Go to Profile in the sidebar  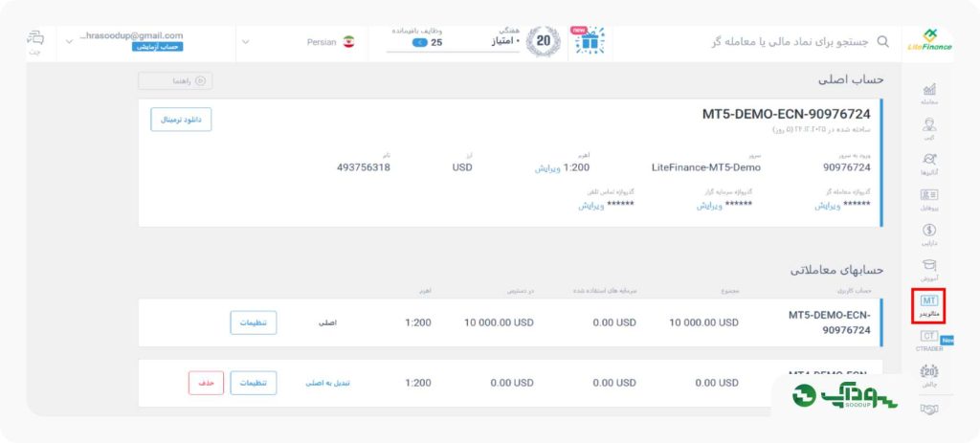coord(928,199)
